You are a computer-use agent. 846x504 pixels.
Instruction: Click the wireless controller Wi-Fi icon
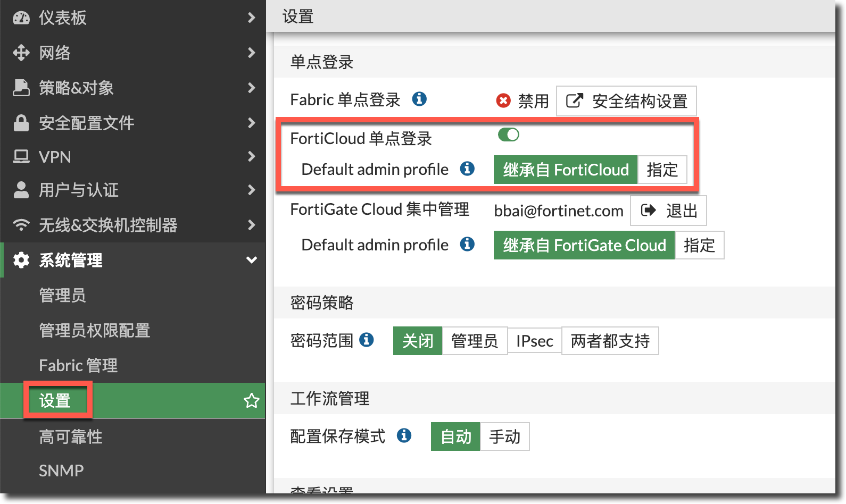[21, 225]
